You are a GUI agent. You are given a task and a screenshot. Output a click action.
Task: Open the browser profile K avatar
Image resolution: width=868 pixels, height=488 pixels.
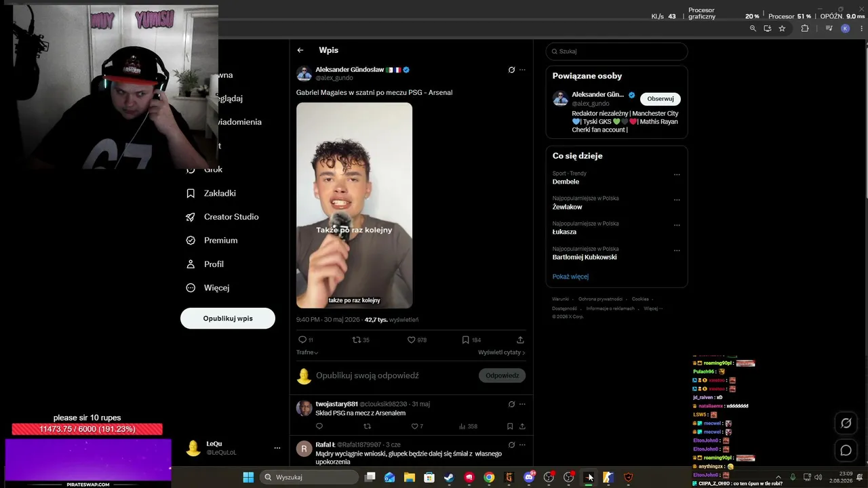click(845, 28)
